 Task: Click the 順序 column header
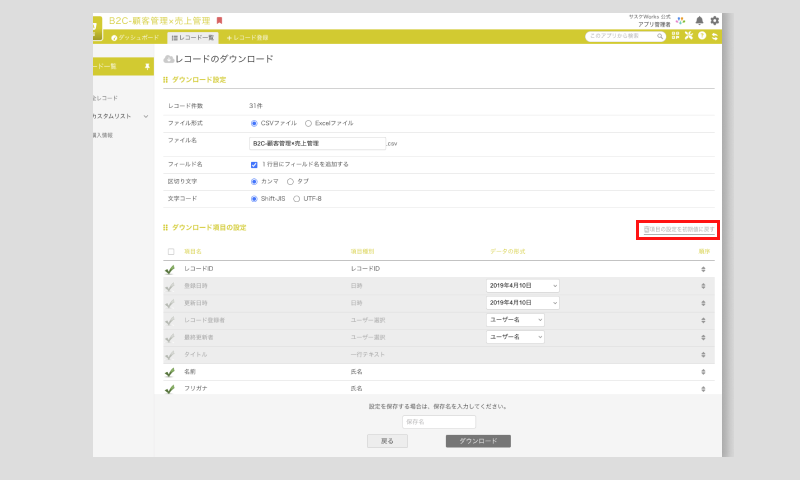click(x=704, y=251)
